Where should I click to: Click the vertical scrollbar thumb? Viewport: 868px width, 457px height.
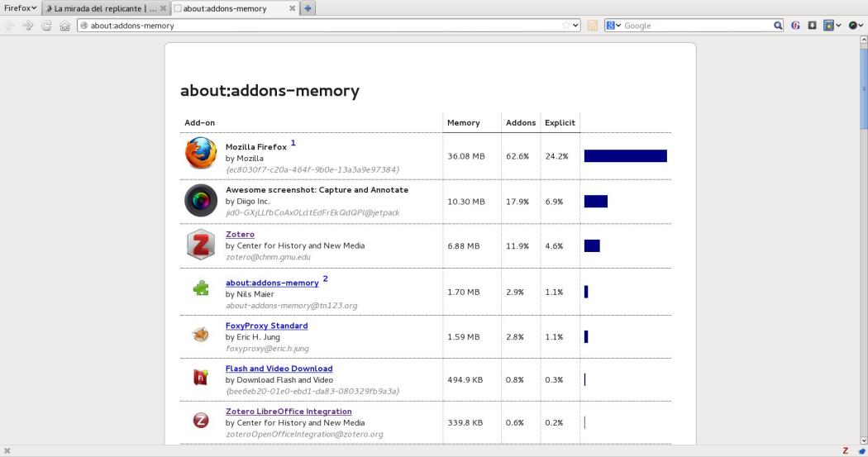click(x=864, y=88)
